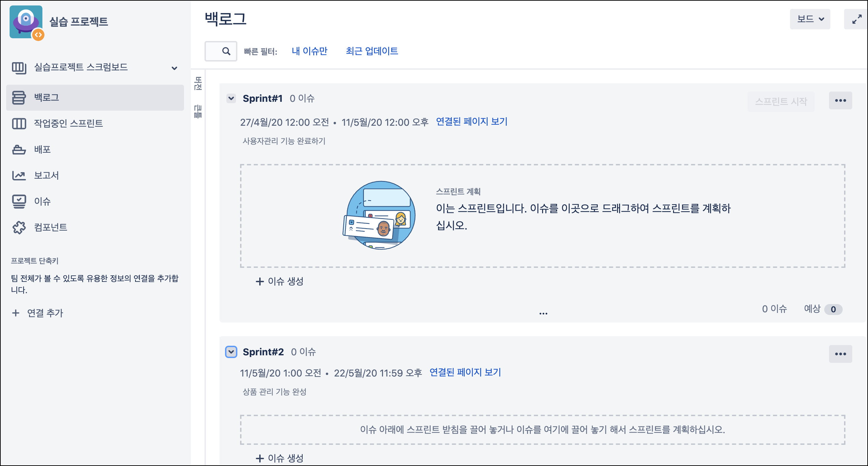Open Components (컴포넌트) puzzle icon
This screenshot has height=466, width=868.
pyautogui.click(x=19, y=228)
